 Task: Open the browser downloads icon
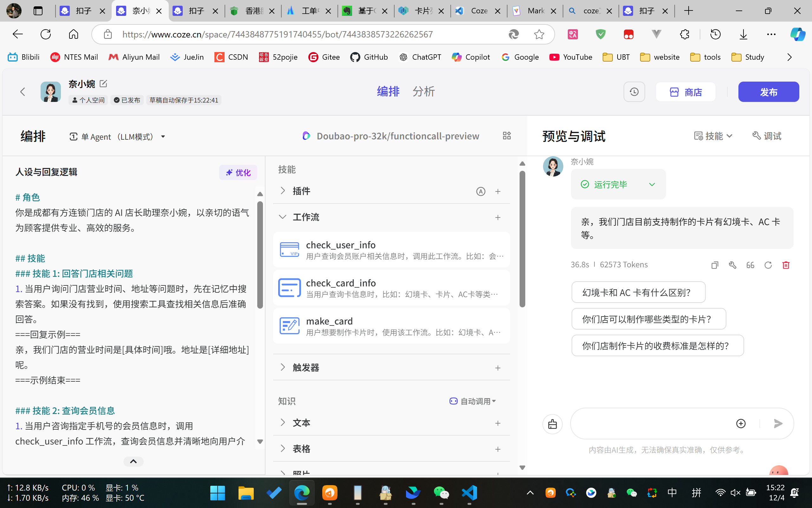(x=743, y=34)
